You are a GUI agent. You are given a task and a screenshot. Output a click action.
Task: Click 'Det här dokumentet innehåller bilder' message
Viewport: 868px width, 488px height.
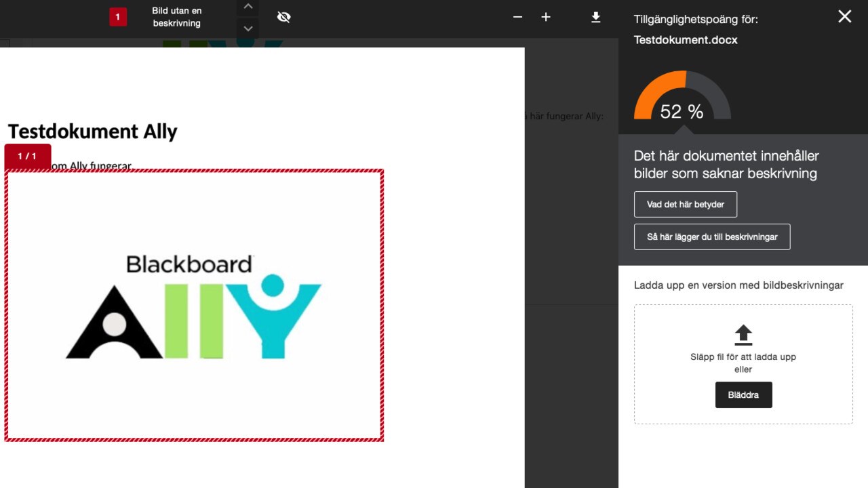tap(726, 165)
